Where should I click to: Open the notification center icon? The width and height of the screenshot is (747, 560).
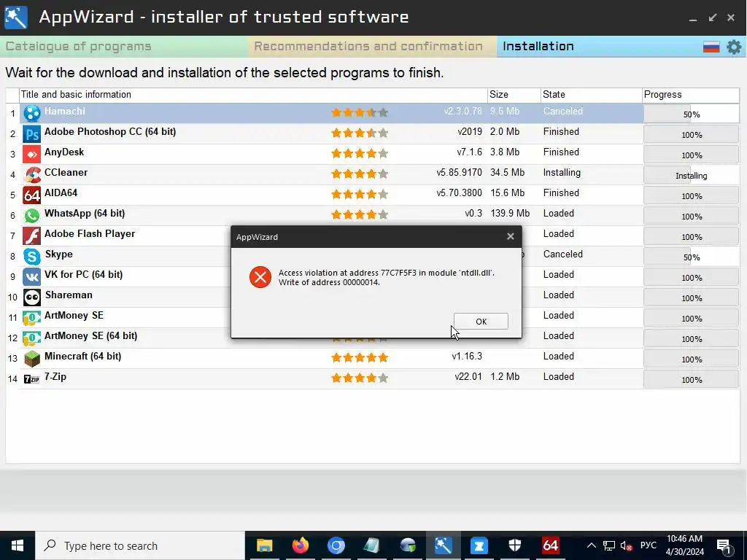point(724,546)
